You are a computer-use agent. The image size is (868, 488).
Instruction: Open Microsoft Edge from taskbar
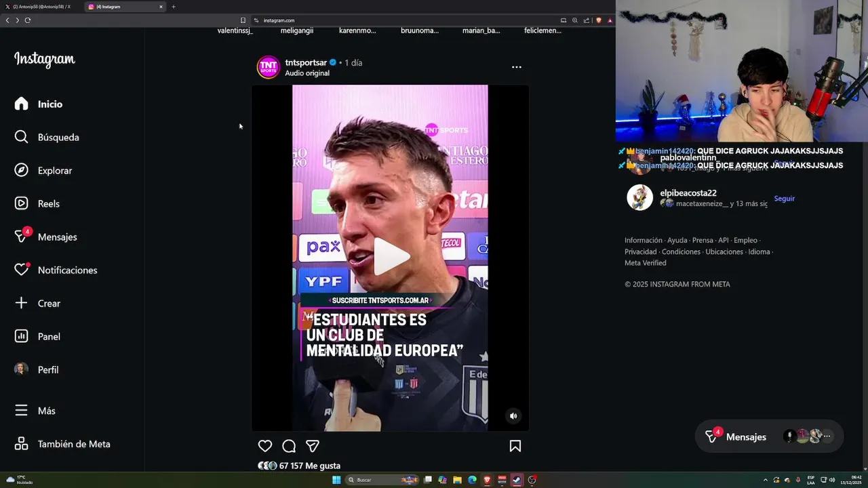coord(472,480)
